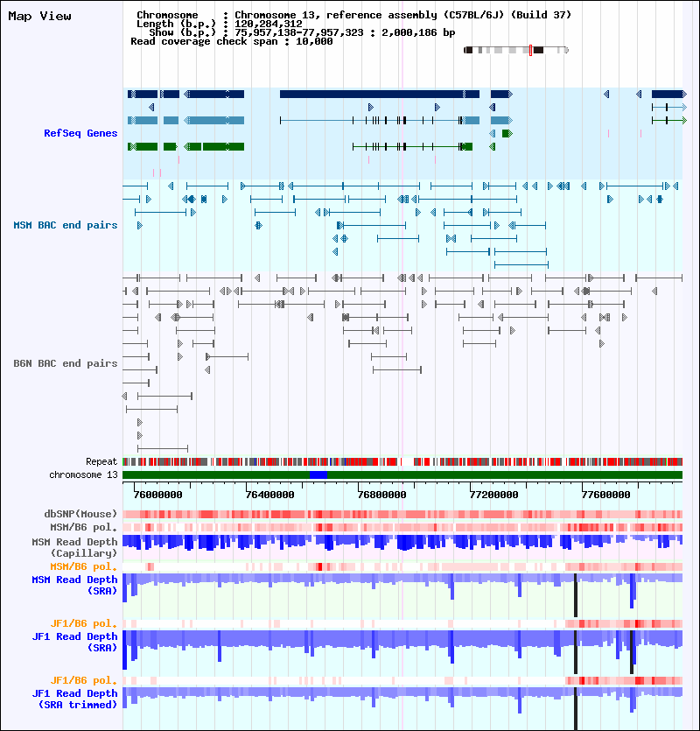The width and height of the screenshot is (700, 731).
Task: Click the 77600000 ruler position label
Action: coord(605,495)
